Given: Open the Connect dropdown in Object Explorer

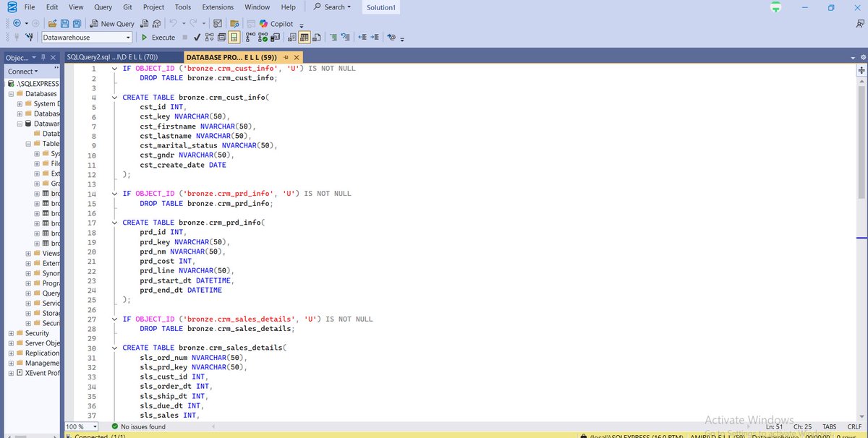Looking at the screenshot, I should tap(22, 72).
